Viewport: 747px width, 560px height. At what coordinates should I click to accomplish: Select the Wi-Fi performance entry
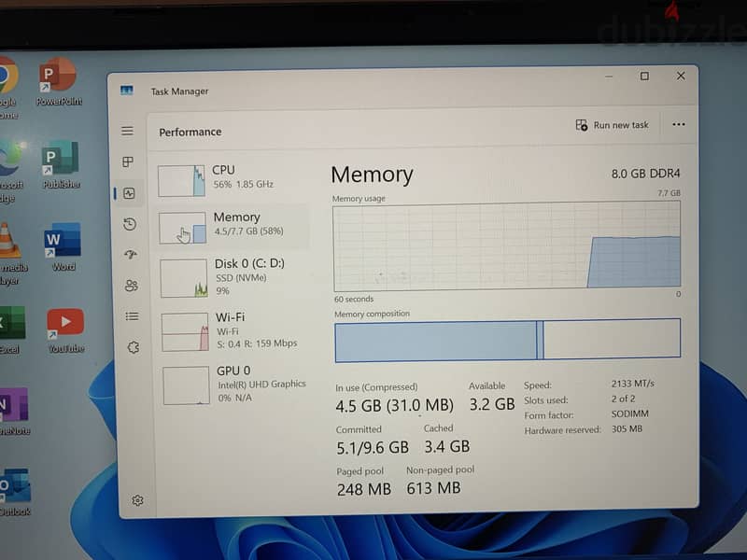[233, 331]
